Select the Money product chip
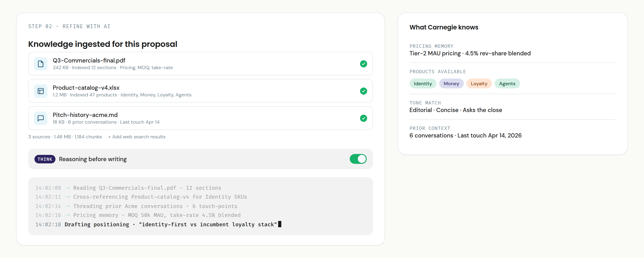Viewport: 644px width, 258px height. [x=451, y=84]
